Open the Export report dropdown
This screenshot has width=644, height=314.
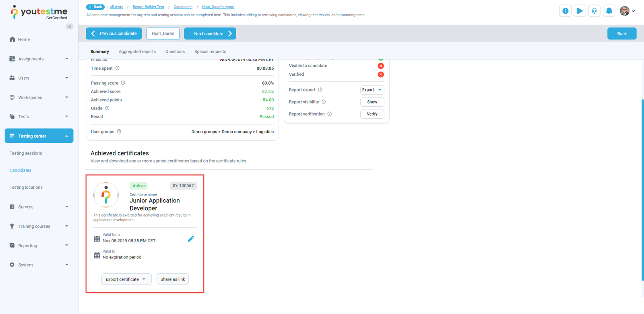372,90
